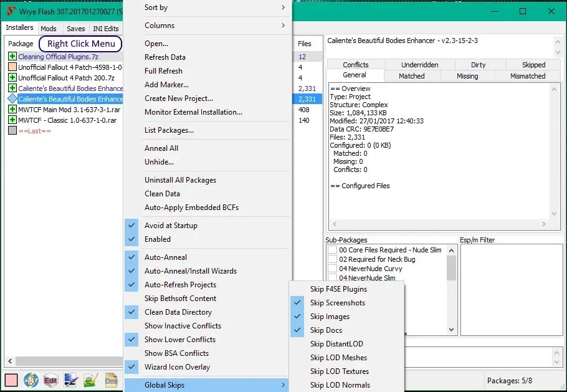
Task: Enable Skip F4SE Plugins
Action: point(347,289)
